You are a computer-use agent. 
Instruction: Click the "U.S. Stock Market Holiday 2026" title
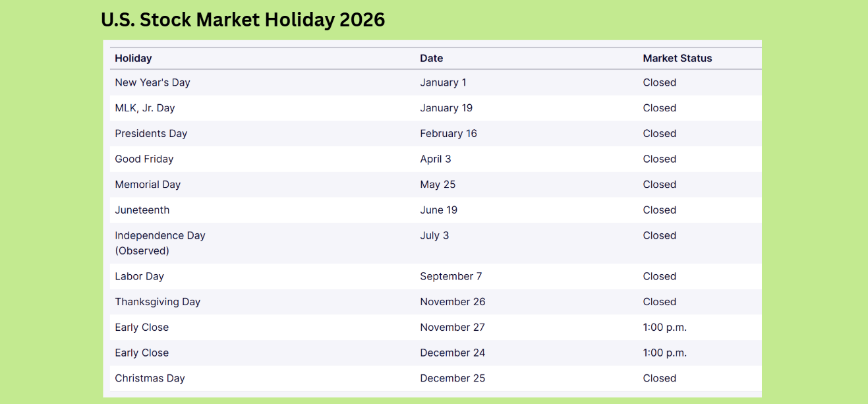click(243, 20)
